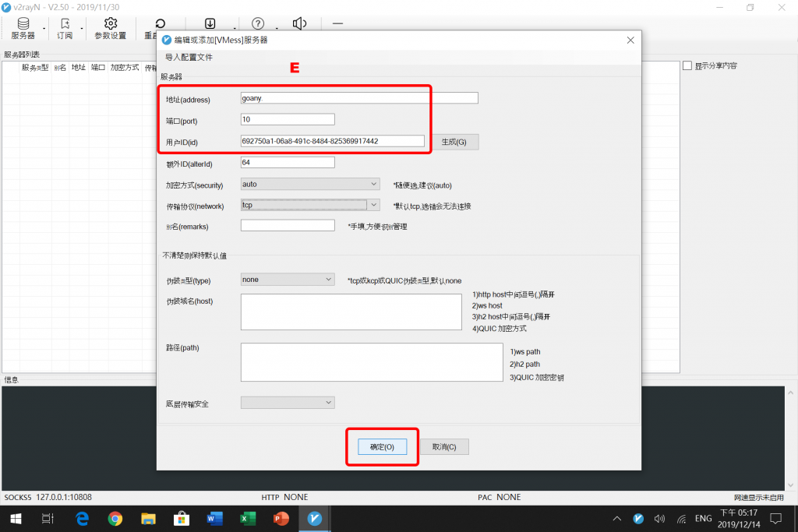Click the 确定(O) confirm button
The height and width of the screenshot is (532, 798).
(382, 446)
